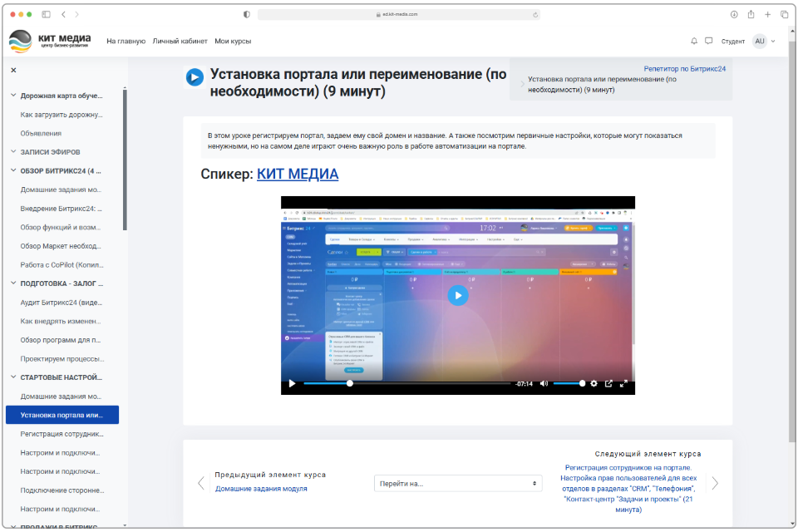The width and height of the screenshot is (798, 532).
Task: Open the Перейти на... dropdown
Action: coord(458,483)
